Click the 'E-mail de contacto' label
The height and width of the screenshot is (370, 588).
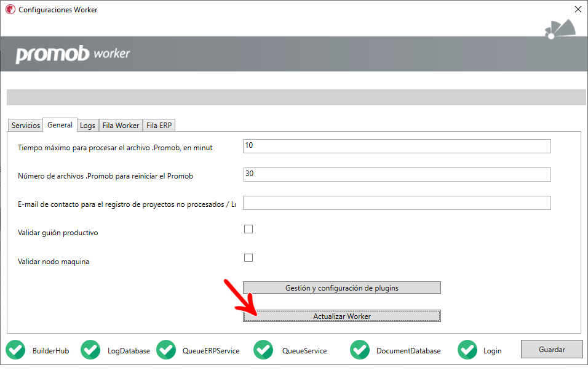[x=127, y=204]
